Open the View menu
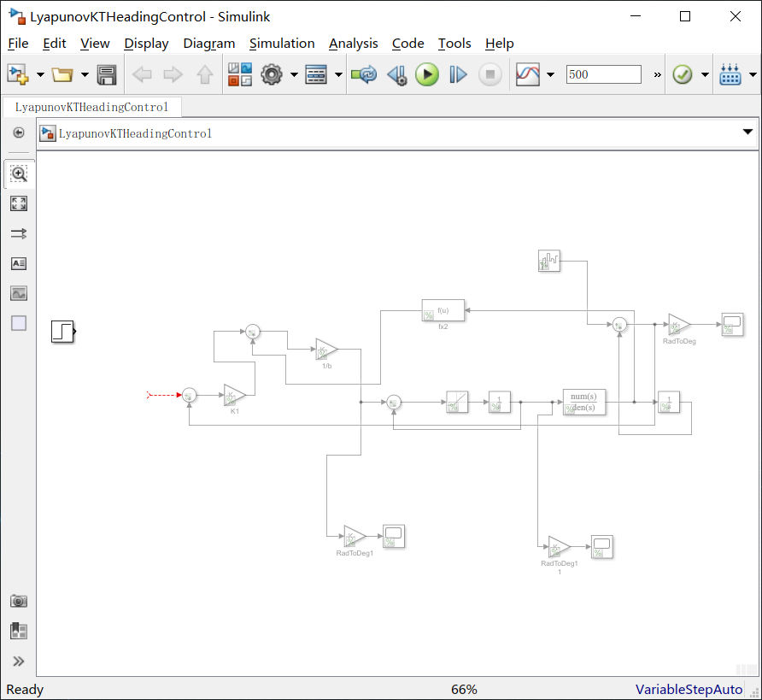Image resolution: width=762 pixels, height=700 pixels. [95, 44]
